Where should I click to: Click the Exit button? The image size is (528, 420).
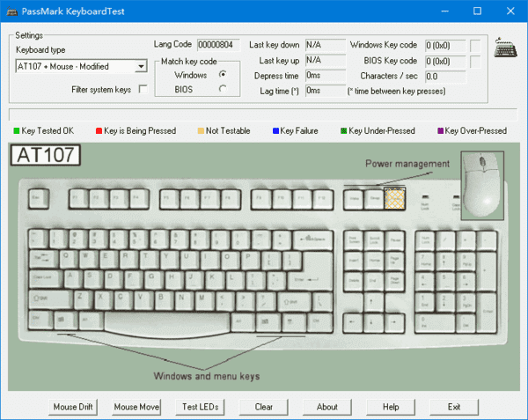click(454, 407)
